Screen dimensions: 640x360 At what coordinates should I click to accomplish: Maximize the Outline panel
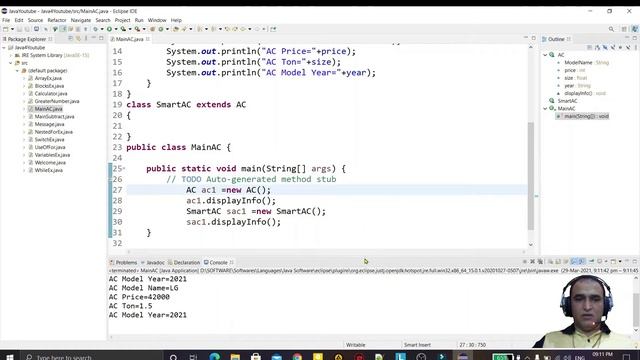point(635,38)
